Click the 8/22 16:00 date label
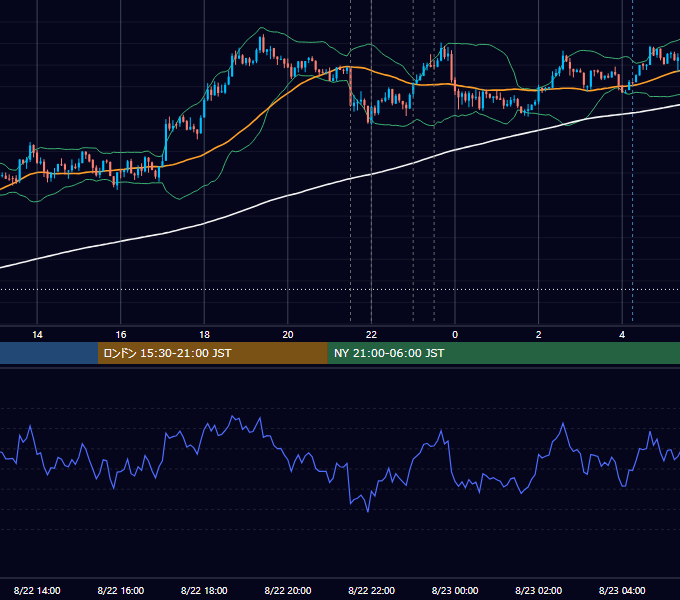This screenshot has width=680, height=600. point(121,590)
